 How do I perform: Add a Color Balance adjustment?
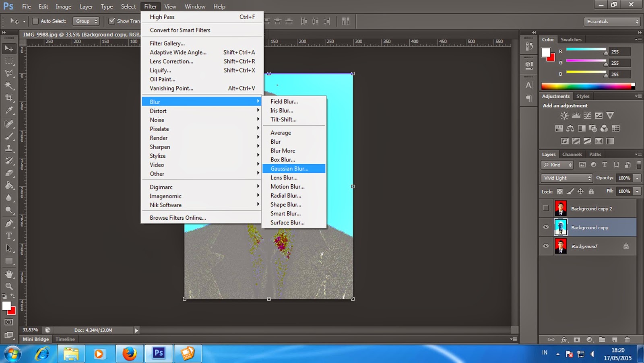point(570,128)
